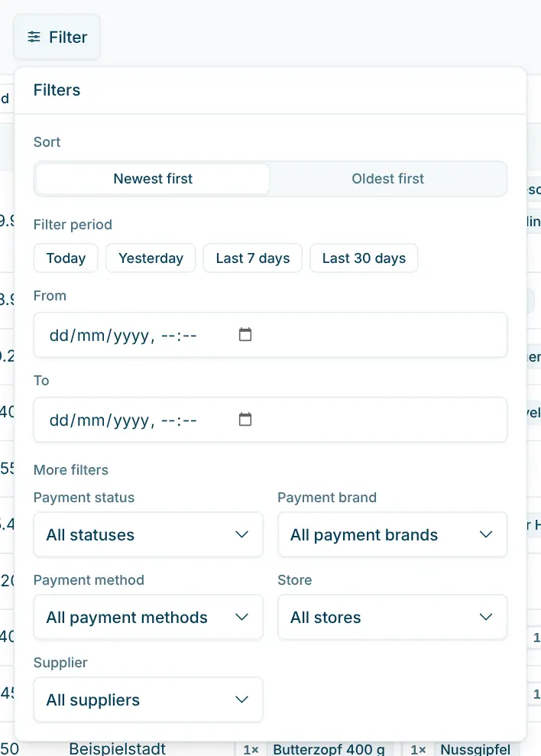The height and width of the screenshot is (756, 541).
Task: Open the All payment methods dropdown
Action: (x=148, y=617)
